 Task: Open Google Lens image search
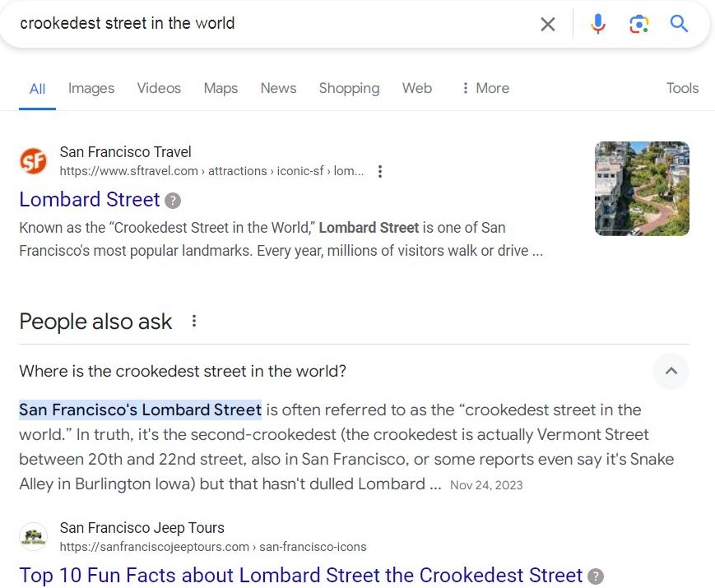coord(638,24)
